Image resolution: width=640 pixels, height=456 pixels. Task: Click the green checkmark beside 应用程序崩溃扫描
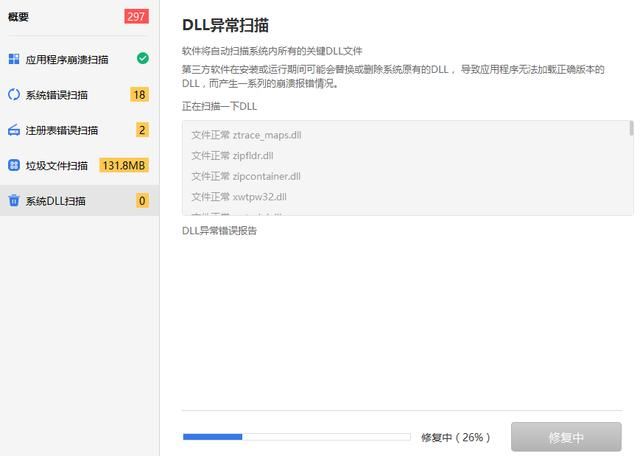(x=143, y=58)
